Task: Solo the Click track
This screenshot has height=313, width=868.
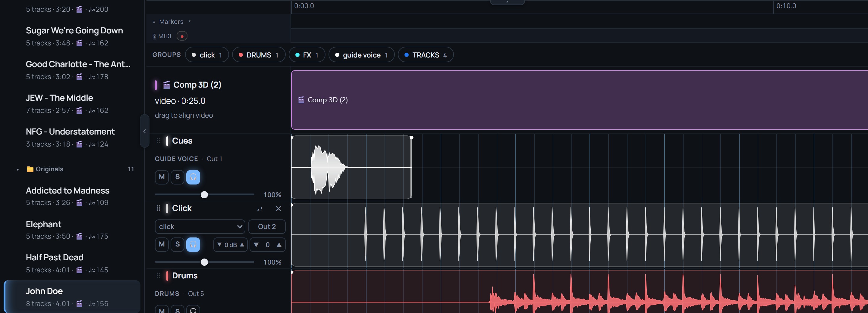Action: point(178,244)
